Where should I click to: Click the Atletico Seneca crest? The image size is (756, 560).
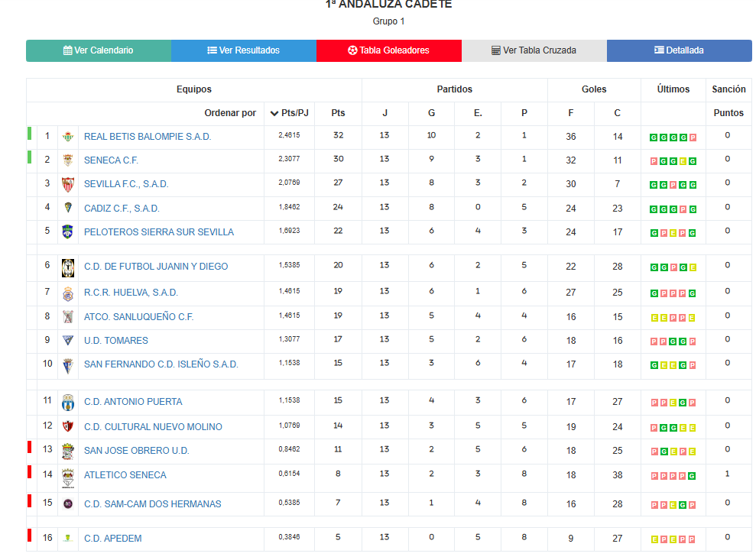68,477
